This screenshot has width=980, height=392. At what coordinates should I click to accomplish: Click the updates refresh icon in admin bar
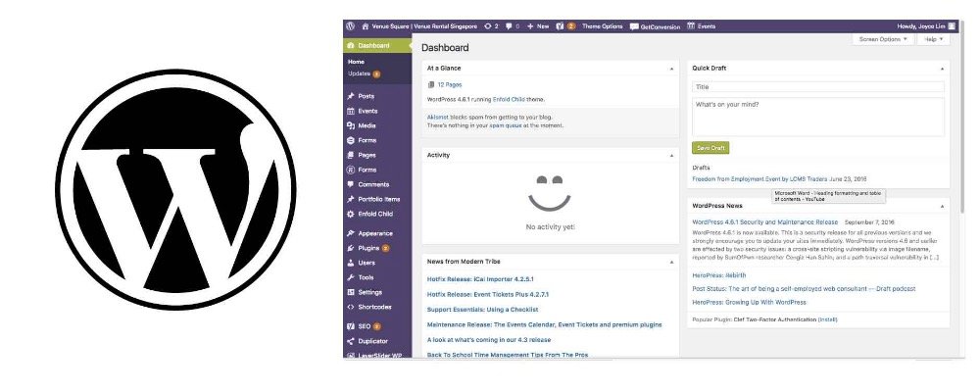coord(487,26)
